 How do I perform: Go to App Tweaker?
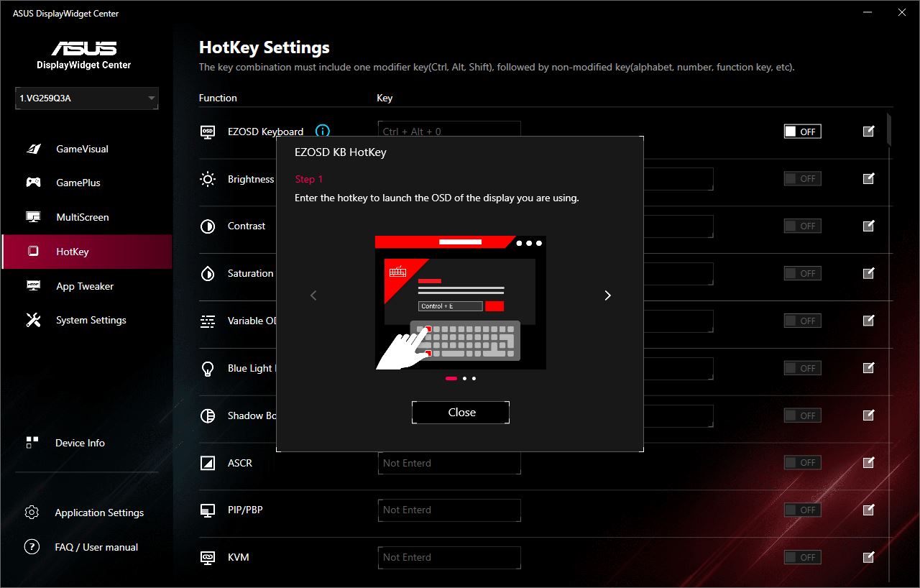86,286
